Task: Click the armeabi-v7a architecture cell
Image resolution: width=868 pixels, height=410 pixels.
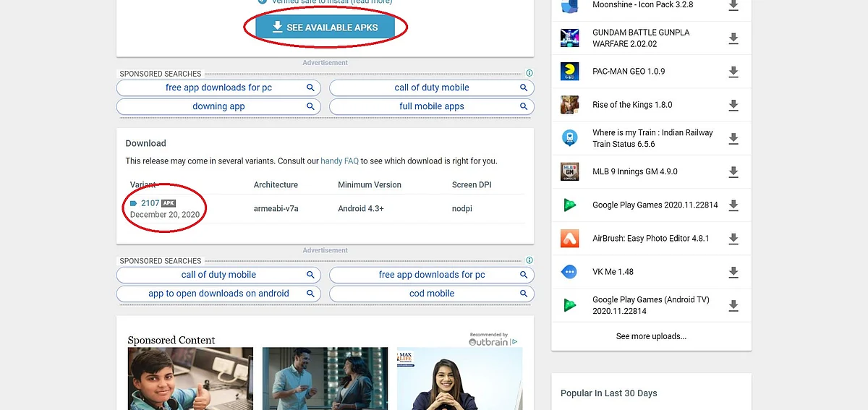Action: [276, 208]
